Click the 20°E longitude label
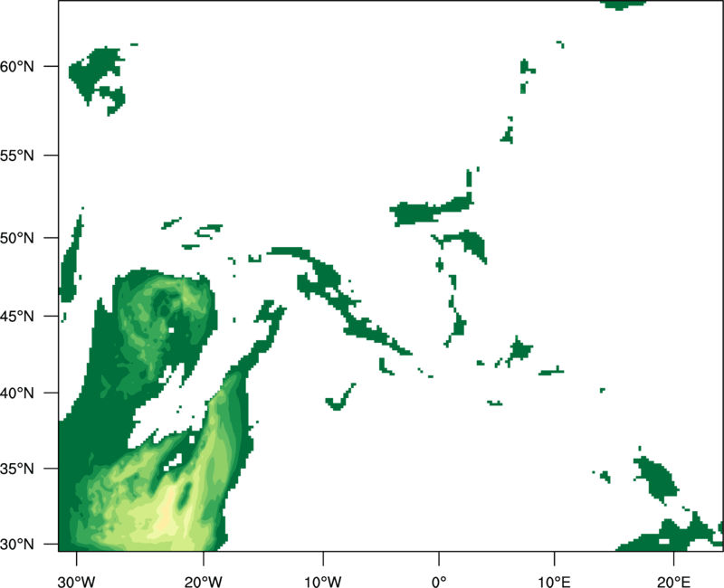The width and height of the screenshot is (724, 588). click(x=673, y=582)
